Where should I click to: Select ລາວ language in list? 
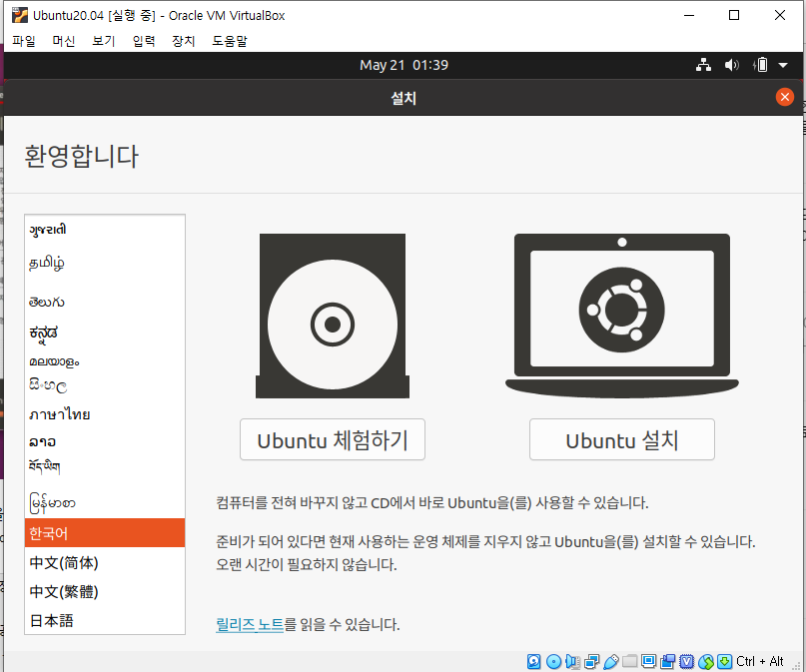pos(105,441)
